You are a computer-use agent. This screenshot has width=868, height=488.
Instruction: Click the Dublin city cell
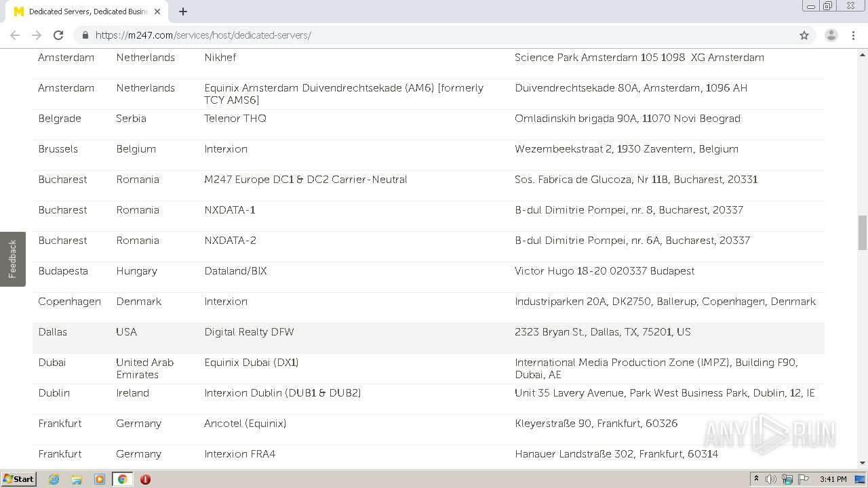pyautogui.click(x=54, y=393)
